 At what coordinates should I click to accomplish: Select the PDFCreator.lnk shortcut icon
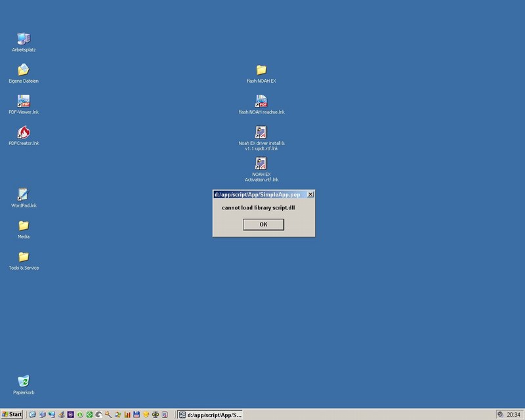point(24,136)
